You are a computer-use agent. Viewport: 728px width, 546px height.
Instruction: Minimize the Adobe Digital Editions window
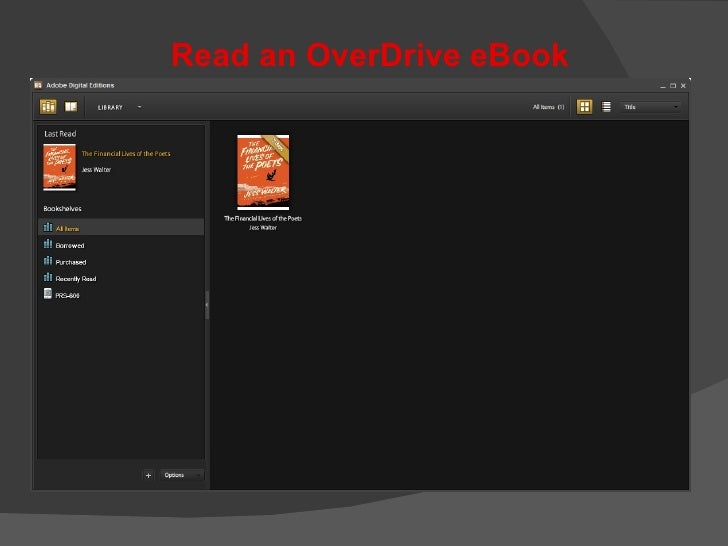(663, 86)
